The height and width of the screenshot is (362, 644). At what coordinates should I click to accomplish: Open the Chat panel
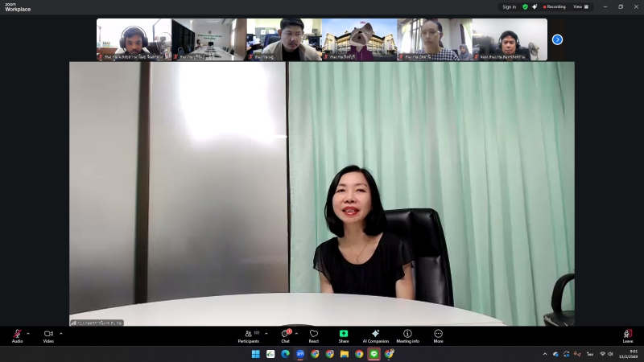pyautogui.click(x=285, y=335)
